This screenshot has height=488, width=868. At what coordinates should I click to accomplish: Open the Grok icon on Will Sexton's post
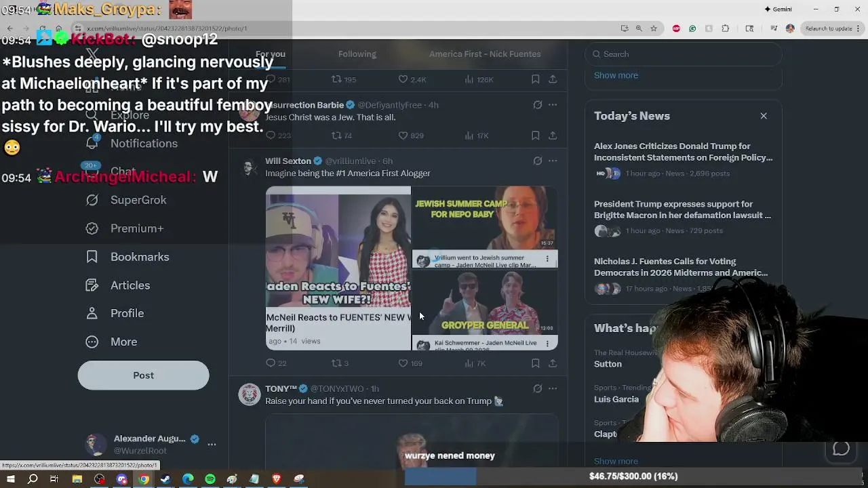537,161
